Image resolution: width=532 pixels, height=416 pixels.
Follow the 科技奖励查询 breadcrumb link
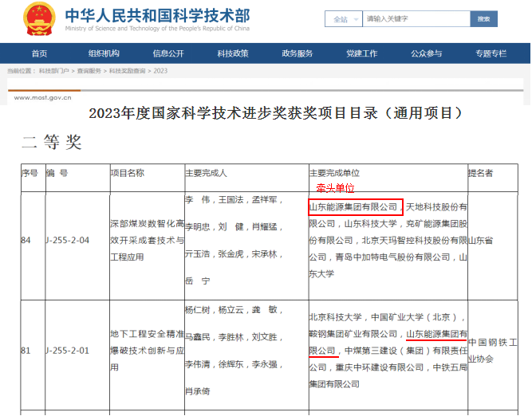pos(128,71)
